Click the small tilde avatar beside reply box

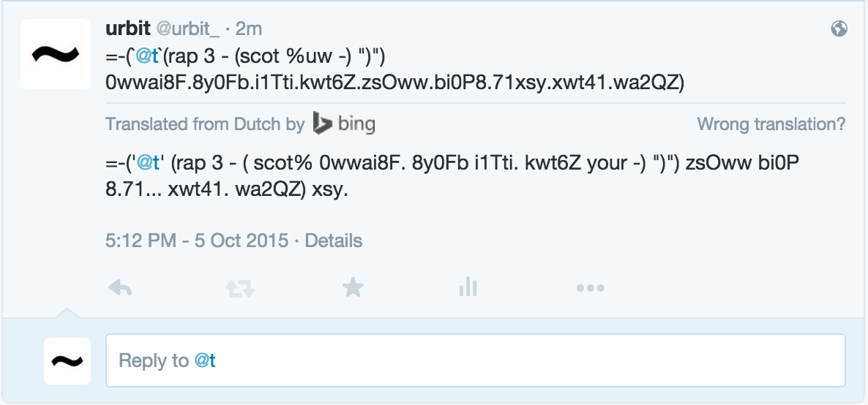point(67,360)
